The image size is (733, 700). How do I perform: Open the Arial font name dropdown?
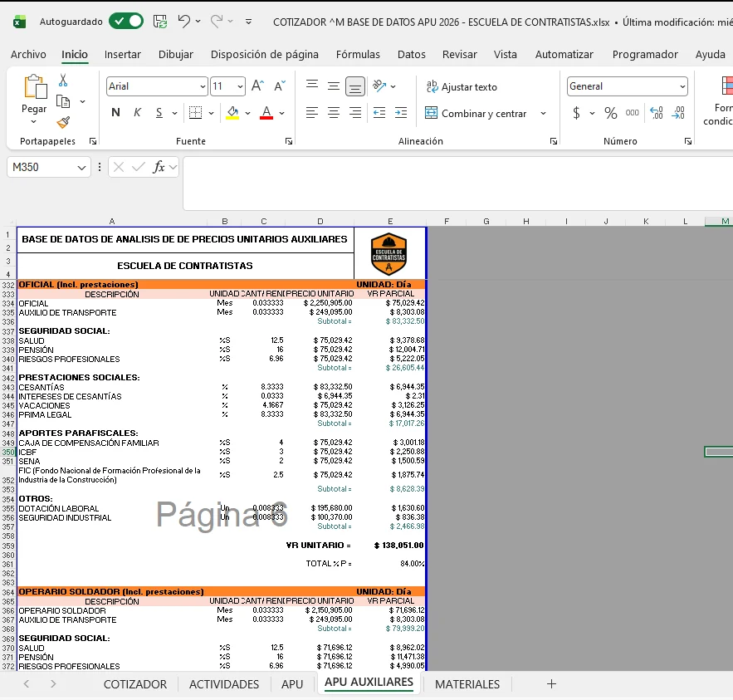click(203, 86)
